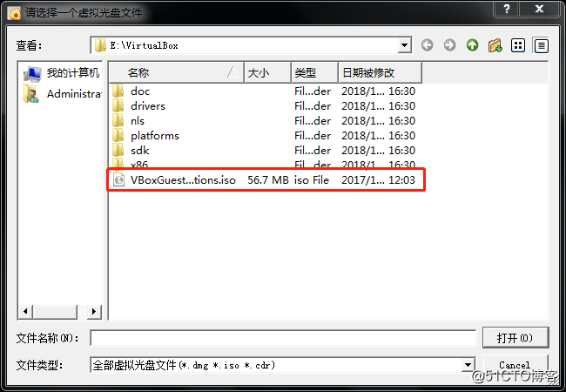
Task: Click the Cancel button
Action: [x=515, y=365]
